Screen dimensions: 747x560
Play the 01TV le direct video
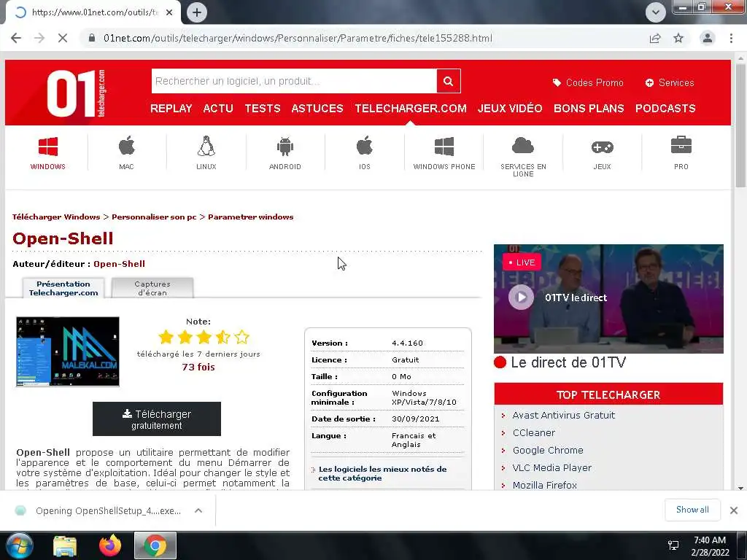click(x=521, y=297)
